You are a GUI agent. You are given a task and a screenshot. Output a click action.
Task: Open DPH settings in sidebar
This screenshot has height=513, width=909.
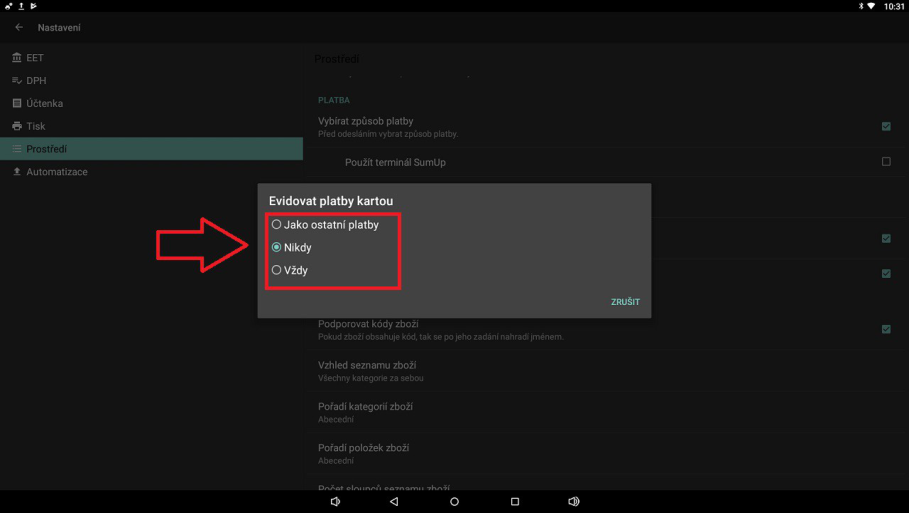tap(36, 81)
